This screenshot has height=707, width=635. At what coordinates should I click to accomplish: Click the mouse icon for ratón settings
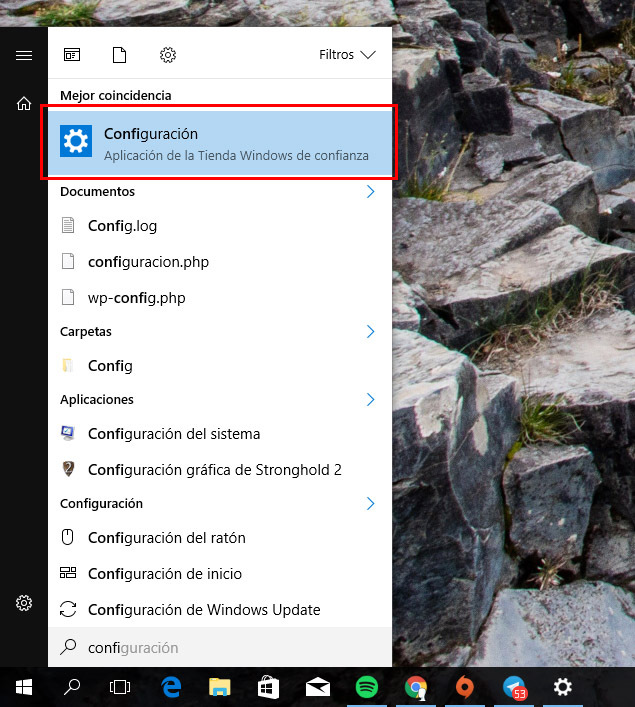[x=68, y=537]
